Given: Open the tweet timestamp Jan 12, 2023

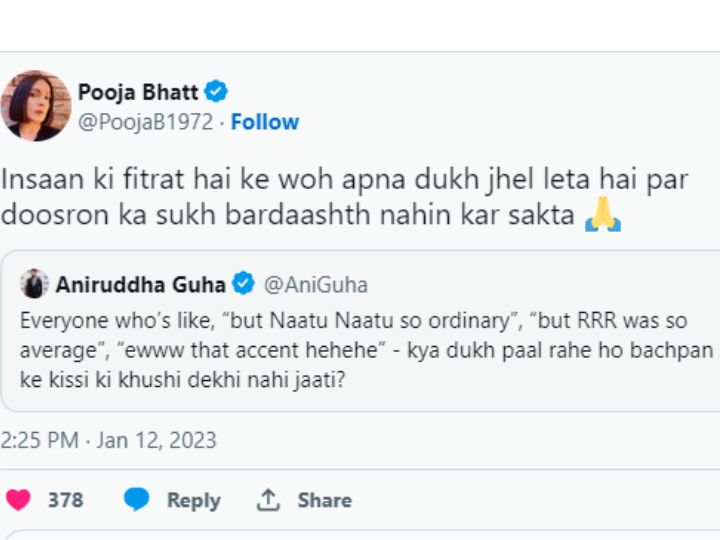Looking at the screenshot, I should (108, 440).
